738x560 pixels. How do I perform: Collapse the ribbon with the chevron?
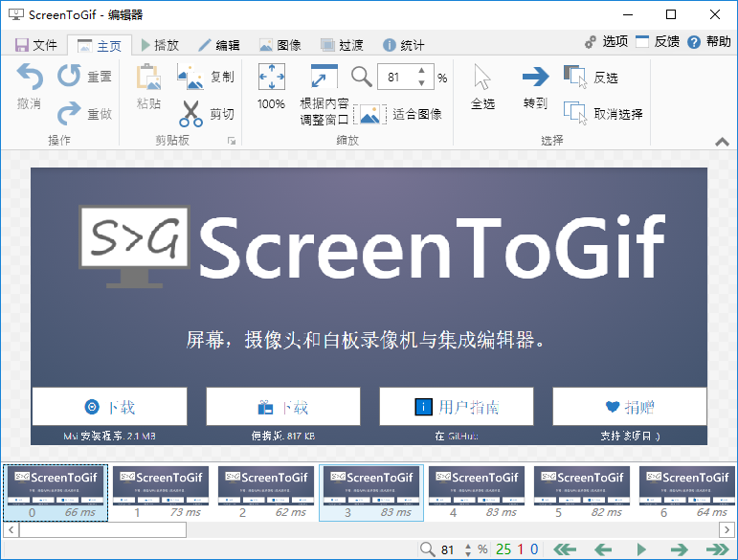(722, 142)
